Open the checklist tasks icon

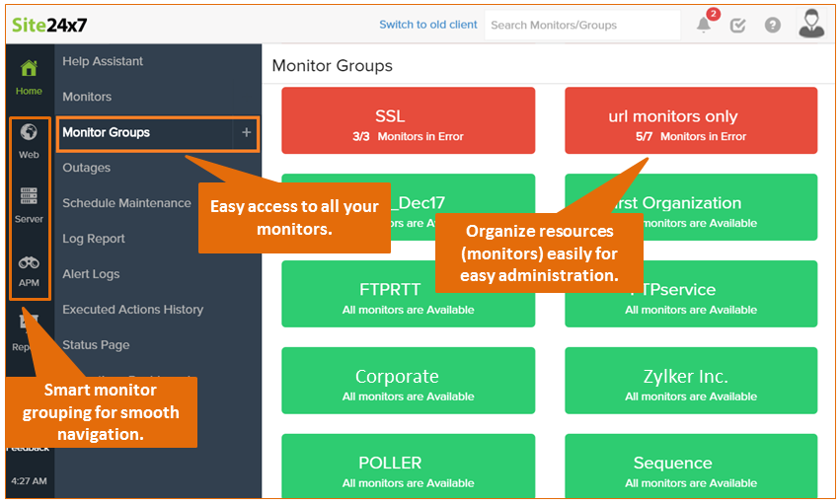(737, 25)
